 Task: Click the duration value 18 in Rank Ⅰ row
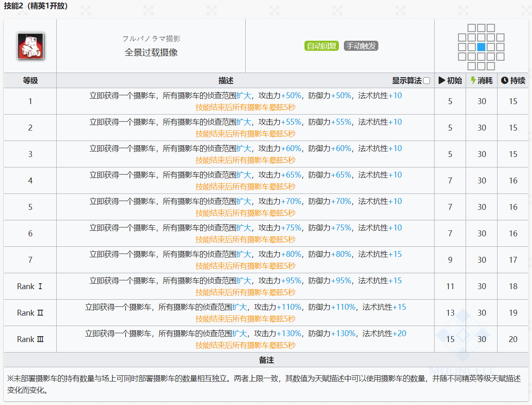[513, 286]
